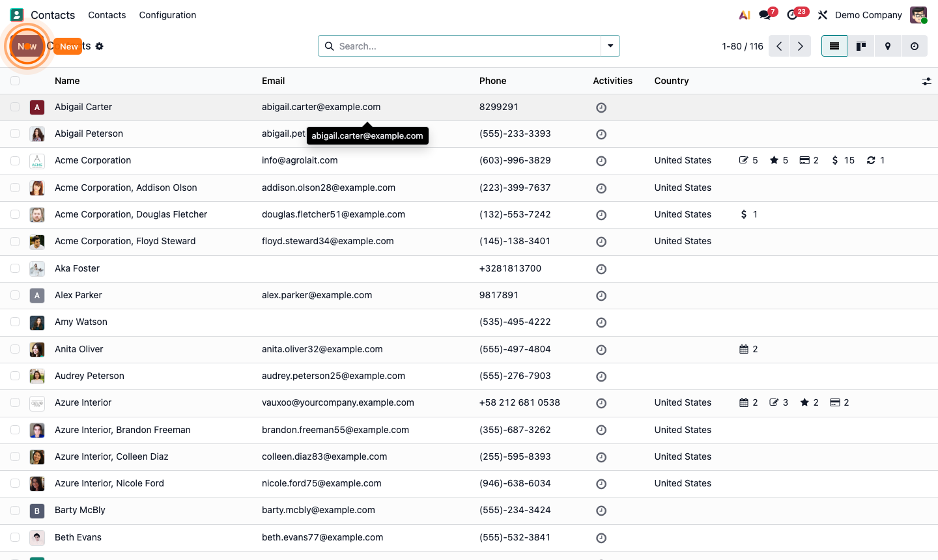938x560 pixels.
Task: Open the user profile avatar menu
Action: (918, 14)
